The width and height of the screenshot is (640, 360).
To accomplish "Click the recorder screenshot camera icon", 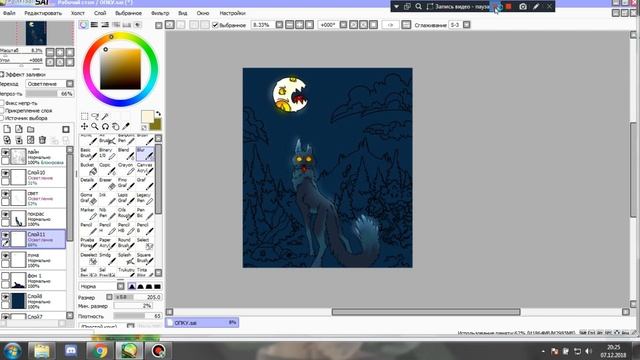I will pos(523,7).
